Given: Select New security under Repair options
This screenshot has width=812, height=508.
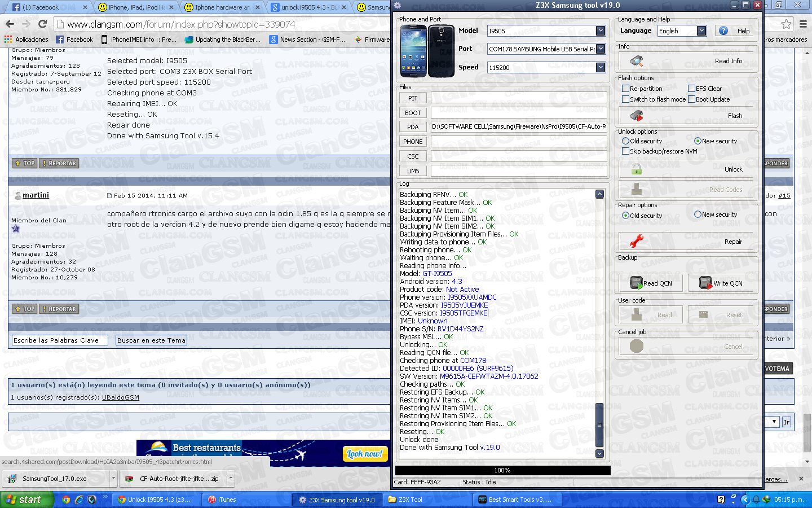Looking at the screenshot, I should tap(698, 214).
